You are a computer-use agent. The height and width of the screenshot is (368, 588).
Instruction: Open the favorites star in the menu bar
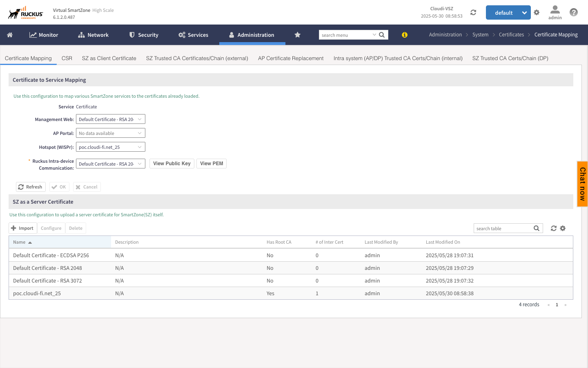297,35
